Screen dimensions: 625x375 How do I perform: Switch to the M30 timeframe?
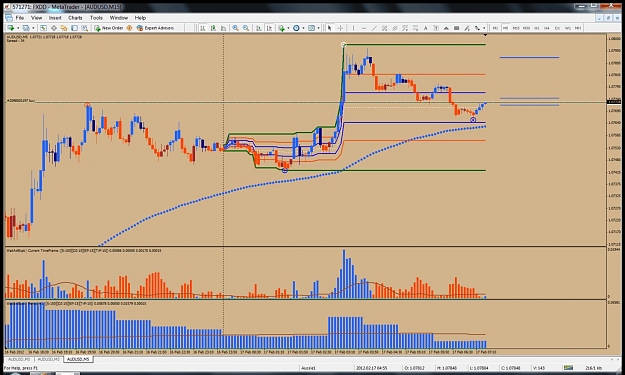click(526, 28)
